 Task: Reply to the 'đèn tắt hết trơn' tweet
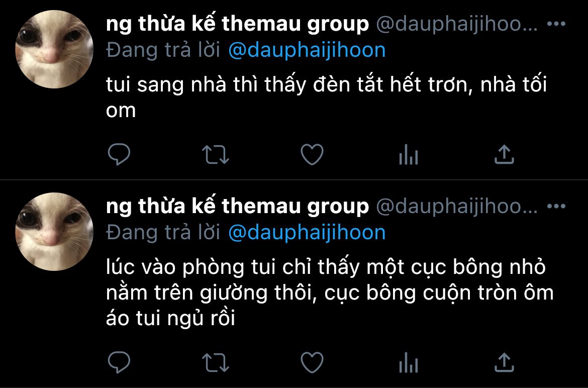[x=119, y=154]
